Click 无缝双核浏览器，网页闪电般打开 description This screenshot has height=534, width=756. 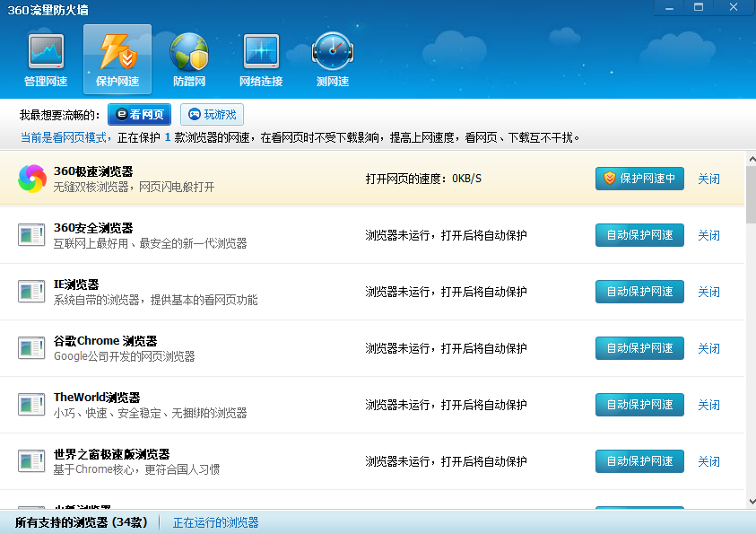tap(134, 187)
